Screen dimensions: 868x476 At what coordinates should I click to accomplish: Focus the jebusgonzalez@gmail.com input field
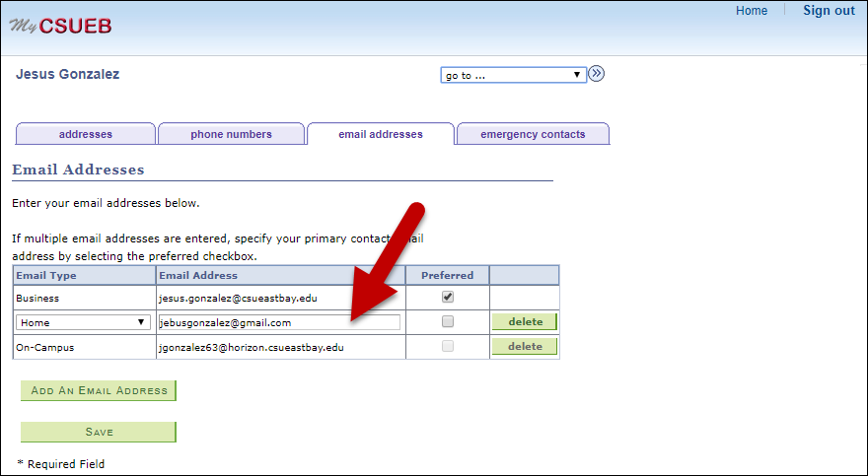279,322
